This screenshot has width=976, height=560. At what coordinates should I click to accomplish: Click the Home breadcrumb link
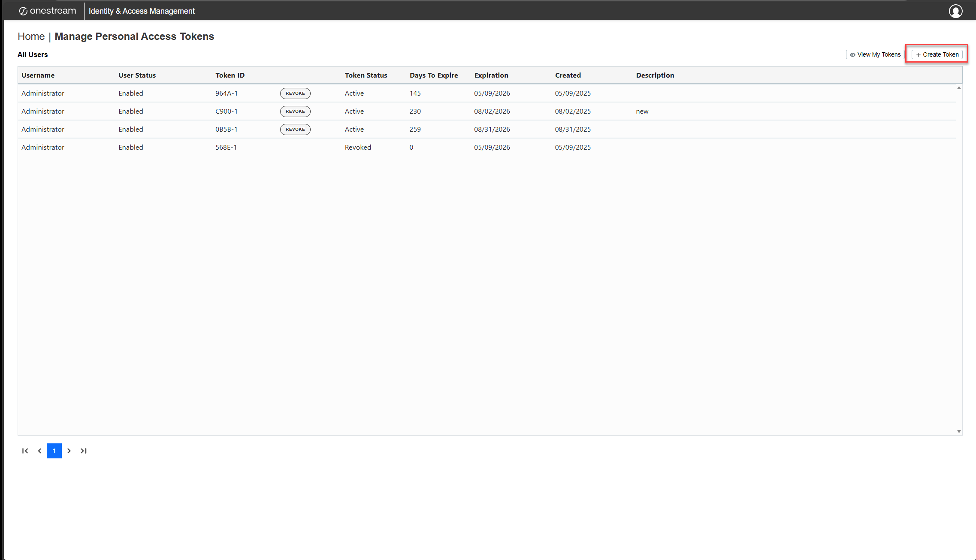pyautogui.click(x=31, y=36)
